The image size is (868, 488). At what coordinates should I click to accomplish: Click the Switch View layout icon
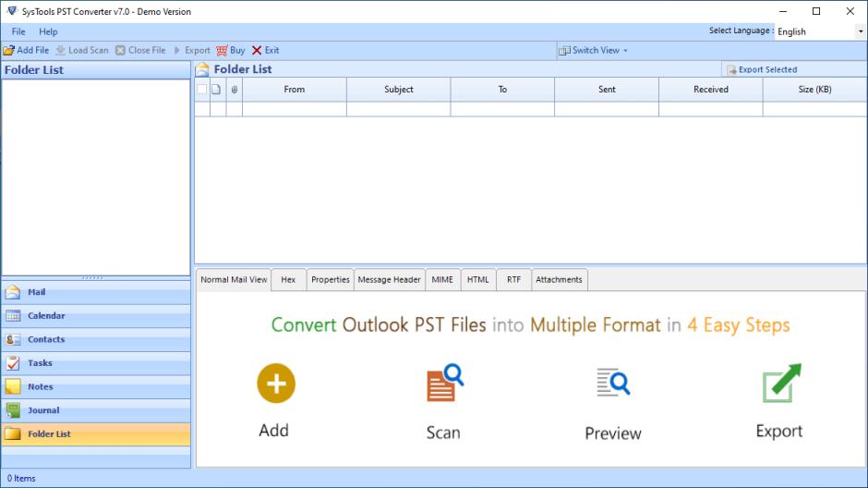tap(564, 51)
